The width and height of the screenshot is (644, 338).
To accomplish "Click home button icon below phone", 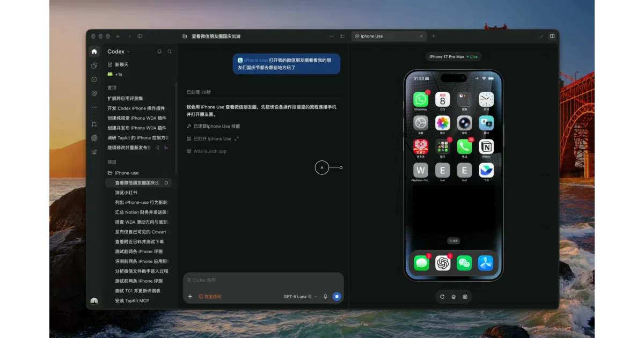I will tap(453, 297).
